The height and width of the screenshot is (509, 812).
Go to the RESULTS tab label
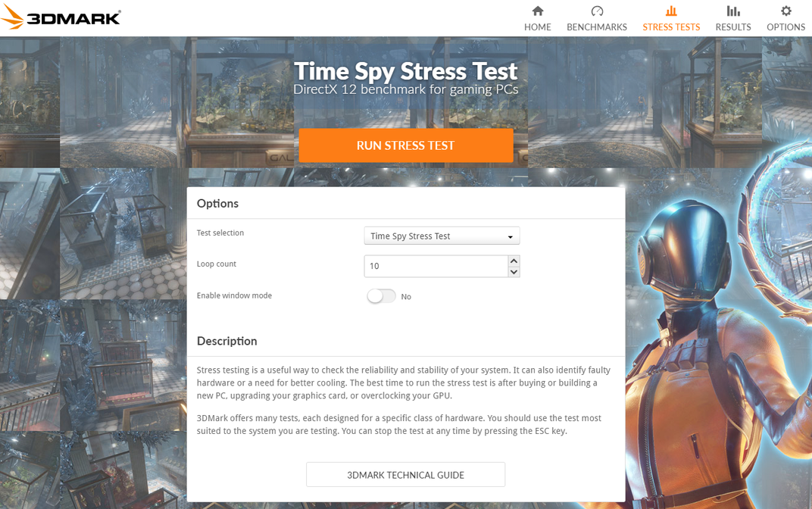click(x=733, y=27)
